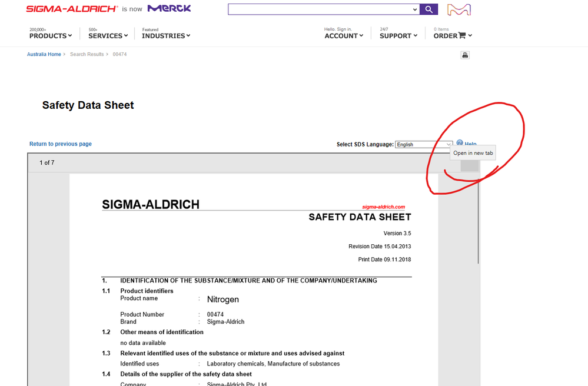588x386 pixels.
Task: Go to Australia Home via breadcrumb
Action: coord(44,54)
